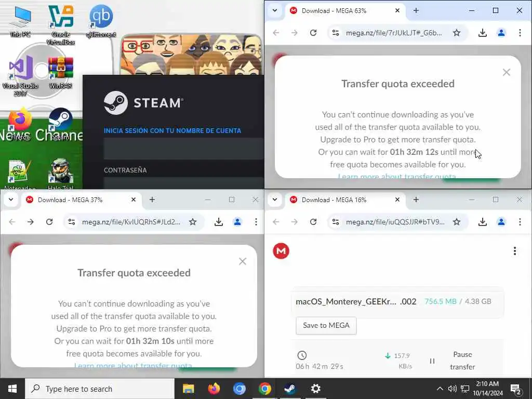Viewport: 532px width, 399px height.
Task: Open Oracle VirtualBox desktop shortcut
Action: 61,24
